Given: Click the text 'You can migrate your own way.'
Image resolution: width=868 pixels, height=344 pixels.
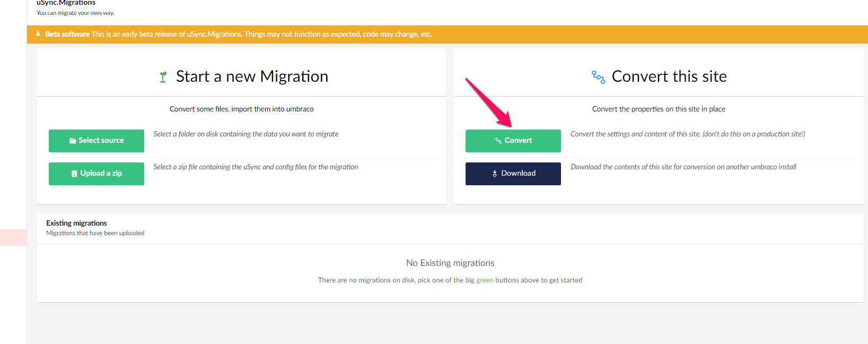Looking at the screenshot, I should 75,13.
